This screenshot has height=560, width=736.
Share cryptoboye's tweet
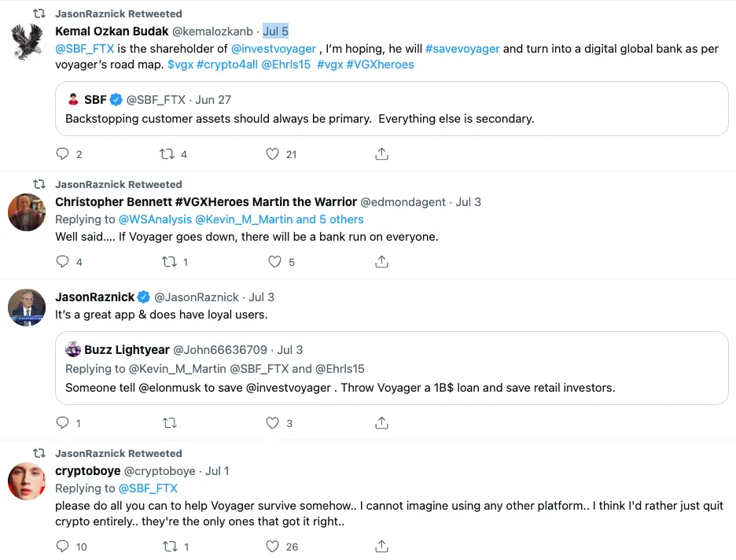(x=381, y=546)
